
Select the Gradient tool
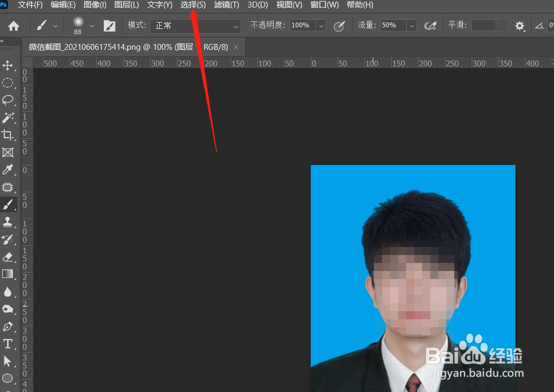pyautogui.click(x=8, y=274)
